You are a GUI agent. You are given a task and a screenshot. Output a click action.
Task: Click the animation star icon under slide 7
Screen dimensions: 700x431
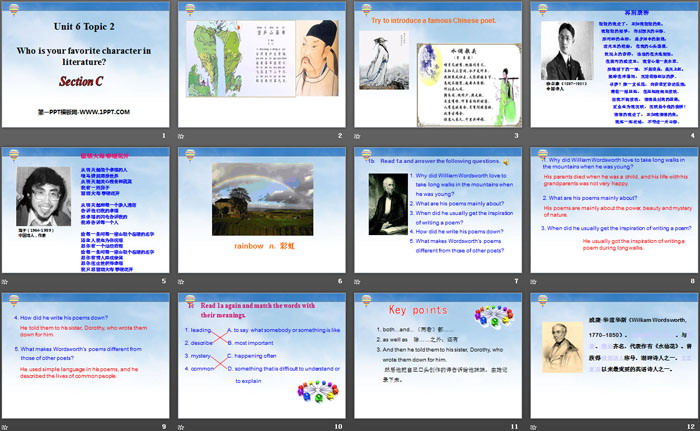click(x=357, y=281)
